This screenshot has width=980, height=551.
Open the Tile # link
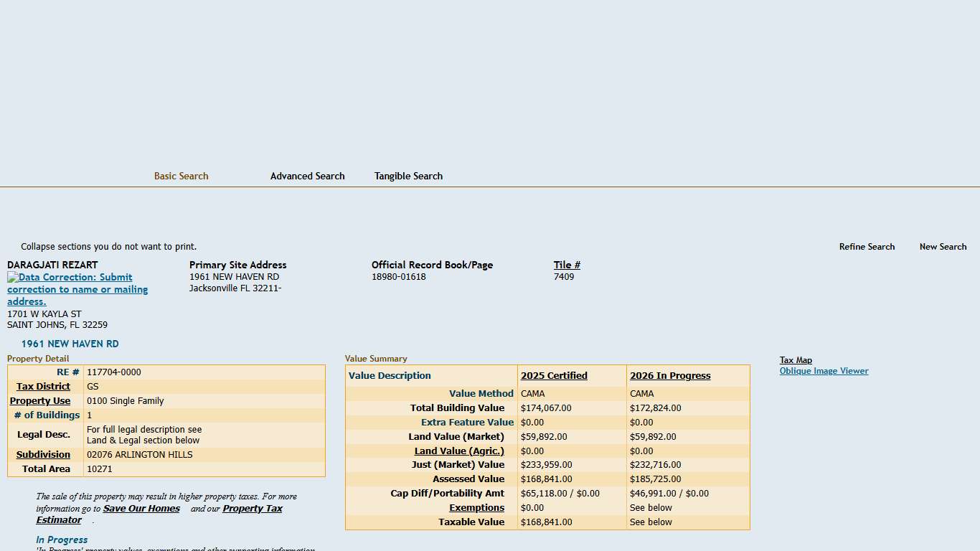(567, 265)
